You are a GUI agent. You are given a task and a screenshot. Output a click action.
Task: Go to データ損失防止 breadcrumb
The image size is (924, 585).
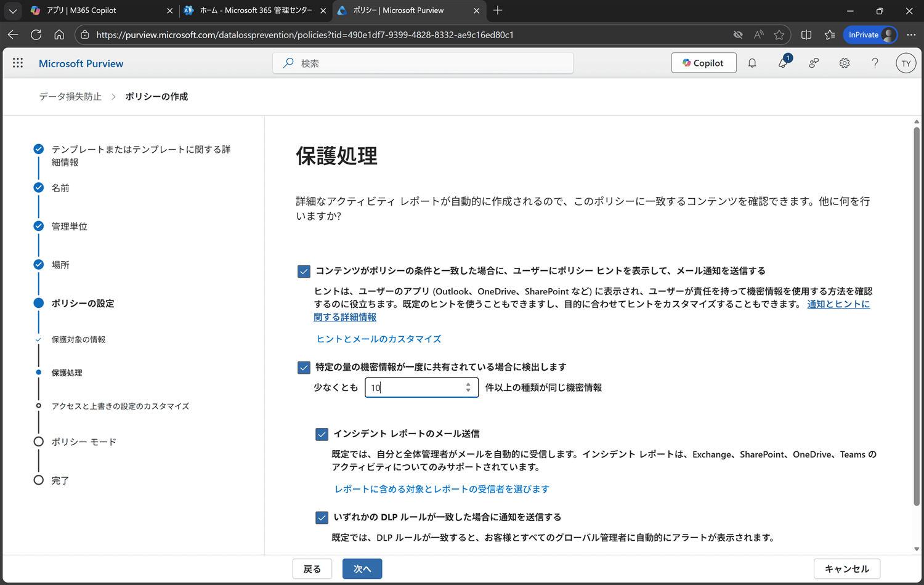tap(70, 97)
